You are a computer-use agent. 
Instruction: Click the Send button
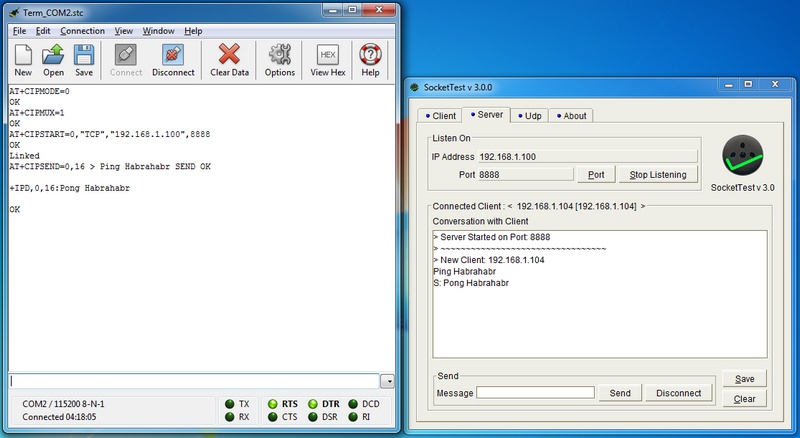[x=620, y=393]
